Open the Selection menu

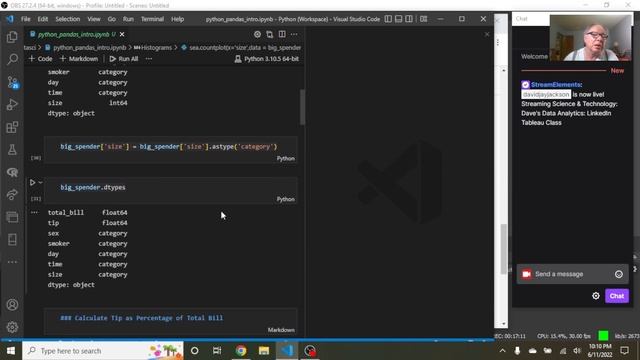pyautogui.click(x=68, y=19)
